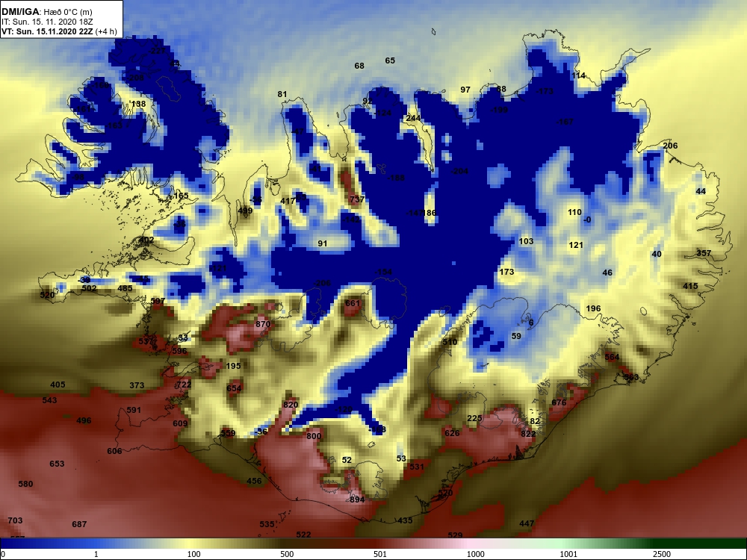Click the map value 82
The height and width of the screenshot is (560, 747).
(x=535, y=421)
